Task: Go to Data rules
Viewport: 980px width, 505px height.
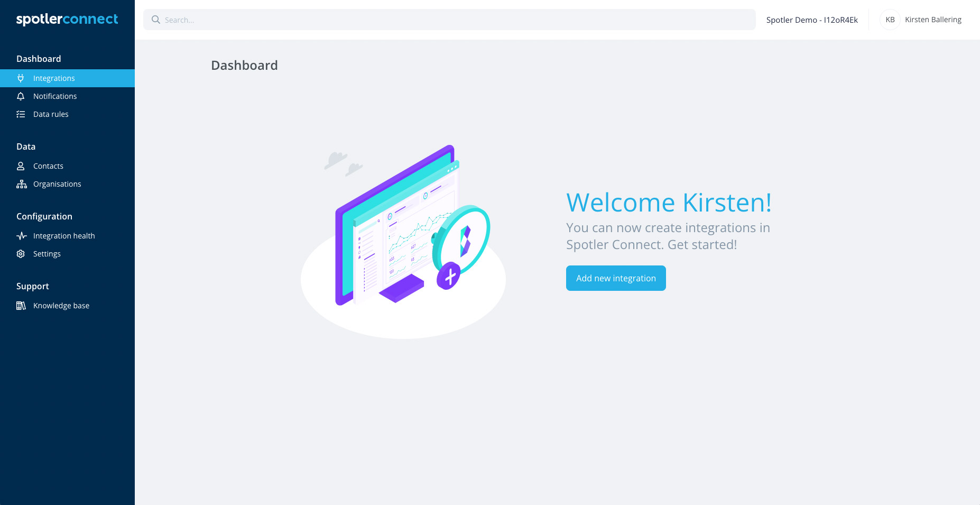Action: (x=67, y=114)
